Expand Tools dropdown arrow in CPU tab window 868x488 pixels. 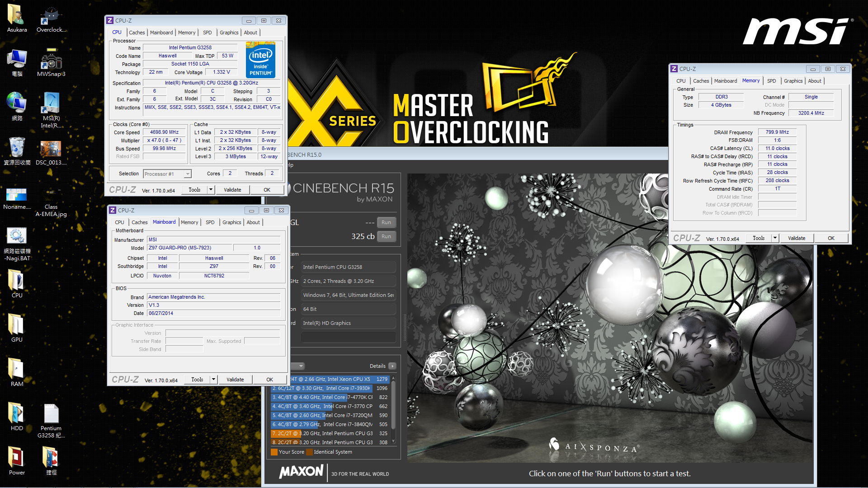[x=211, y=190]
